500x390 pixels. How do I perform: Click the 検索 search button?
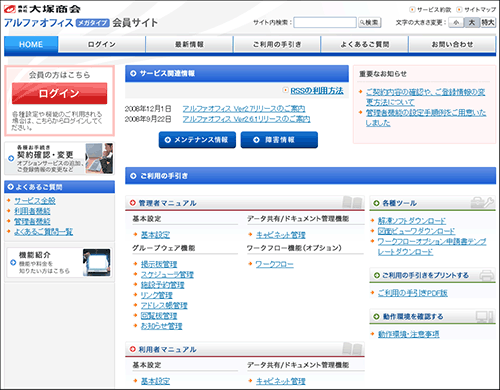coord(369,22)
